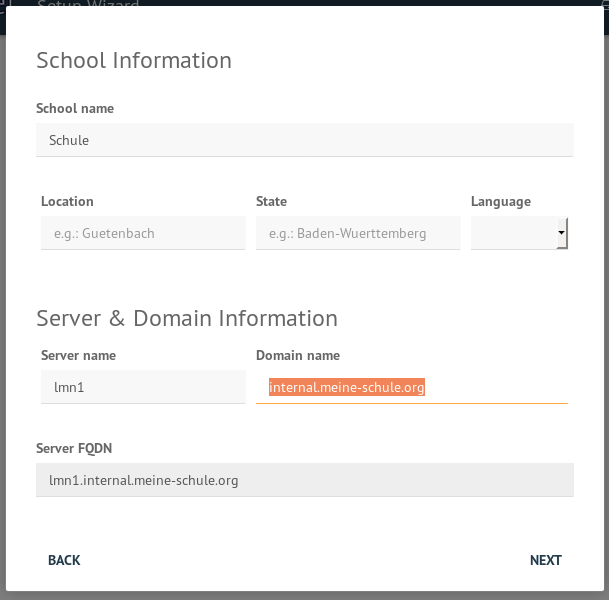Click the Domain name label
This screenshot has height=600, width=609.
coord(298,355)
